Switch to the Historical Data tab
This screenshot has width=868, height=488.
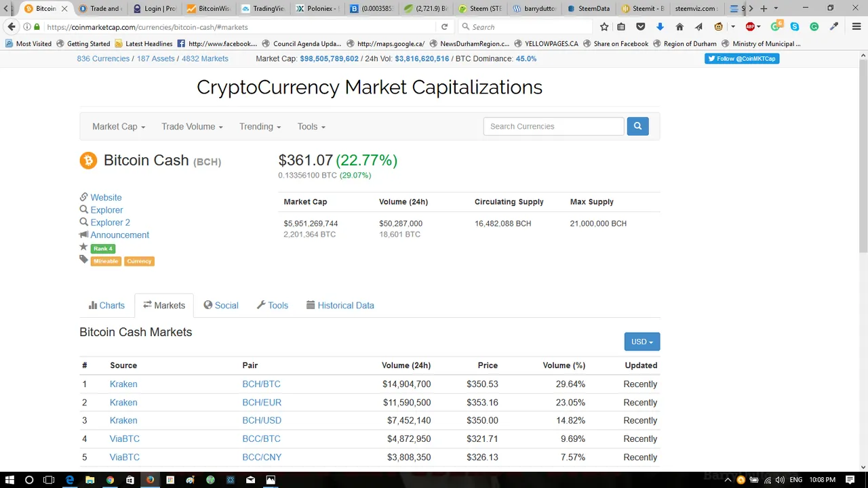(x=340, y=306)
